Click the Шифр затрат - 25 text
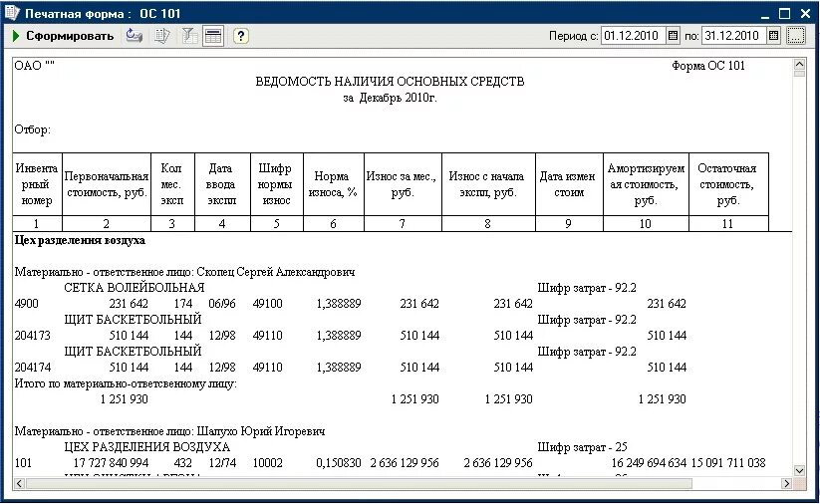This screenshot has height=504, width=820. click(583, 447)
